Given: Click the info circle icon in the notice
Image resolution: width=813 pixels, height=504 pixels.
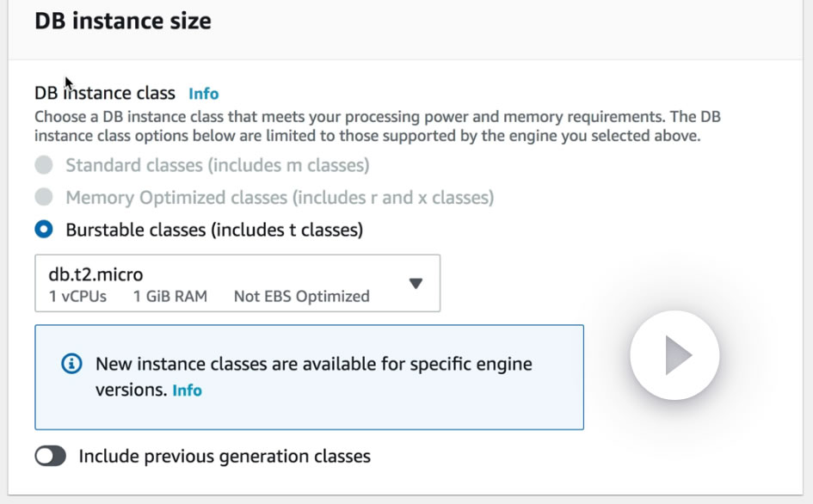Looking at the screenshot, I should pos(73,364).
